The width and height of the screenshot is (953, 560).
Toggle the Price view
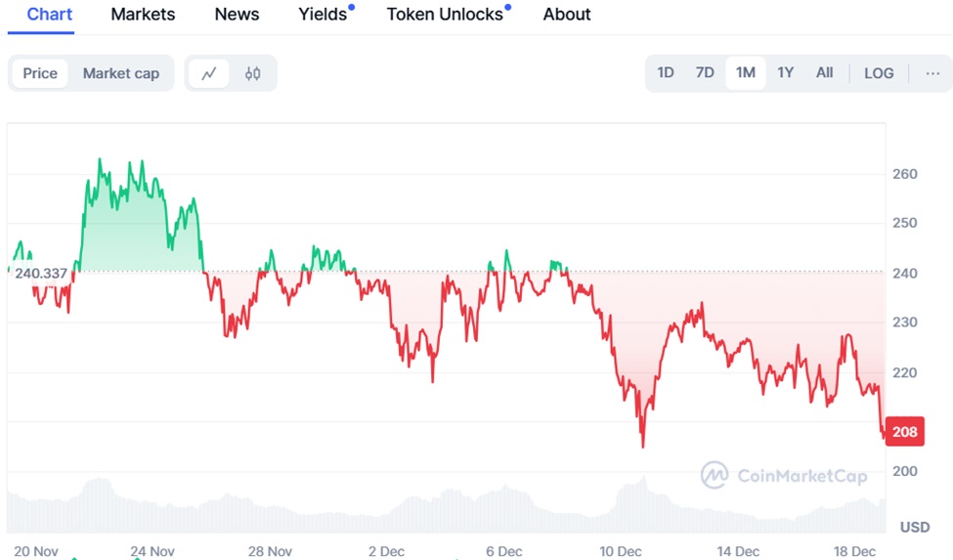(x=40, y=73)
